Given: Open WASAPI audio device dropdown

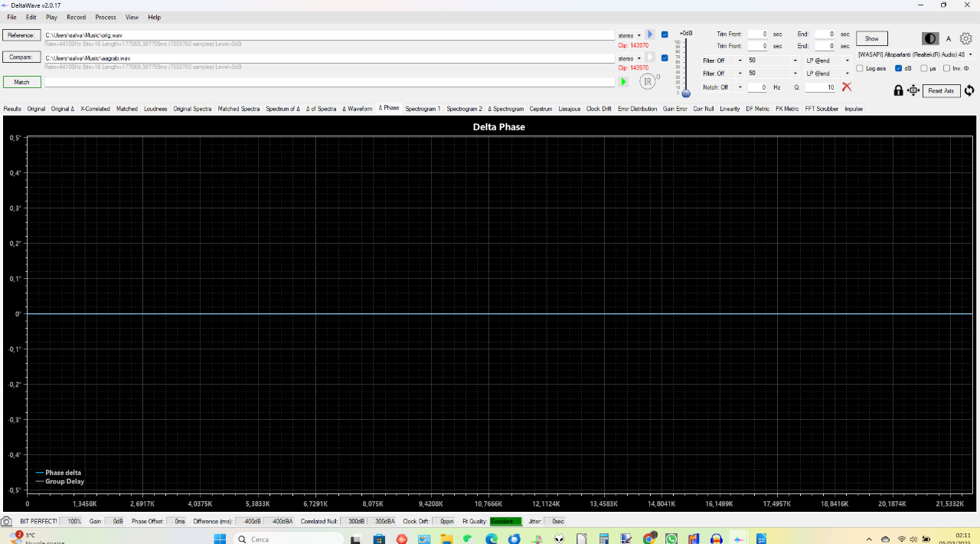Looking at the screenshot, I should pos(915,54).
